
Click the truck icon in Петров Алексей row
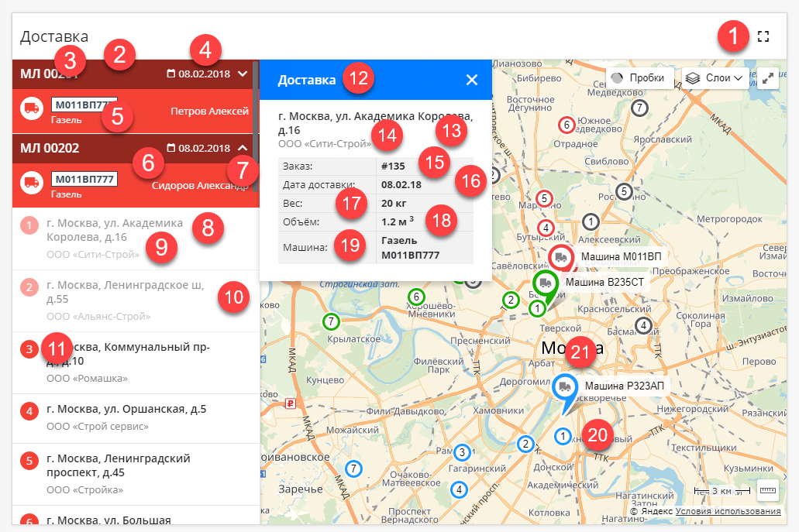pos(32,109)
